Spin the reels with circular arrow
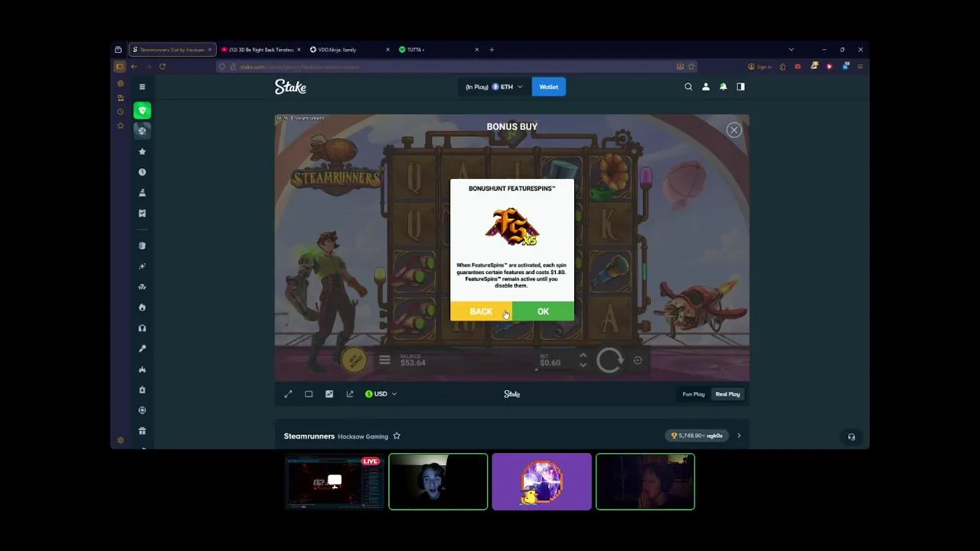The height and width of the screenshot is (551, 980). point(610,360)
